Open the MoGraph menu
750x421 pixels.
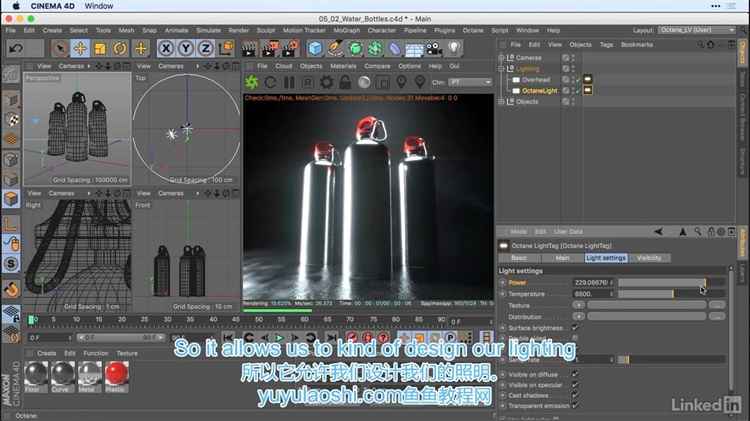346,30
